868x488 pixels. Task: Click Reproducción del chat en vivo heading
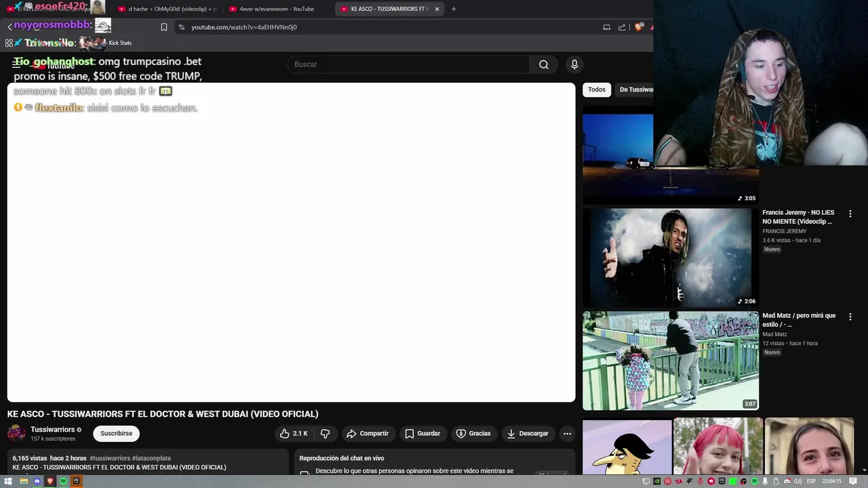pyautogui.click(x=342, y=458)
